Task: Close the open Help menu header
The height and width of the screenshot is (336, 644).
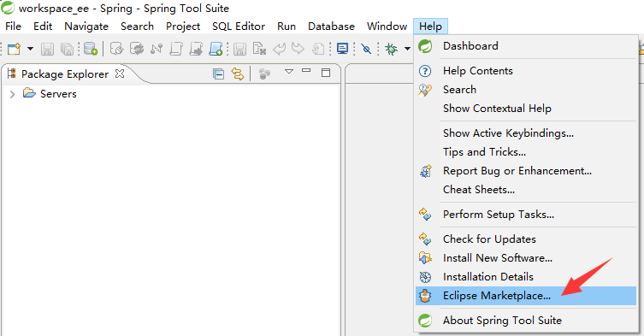Action: point(430,27)
